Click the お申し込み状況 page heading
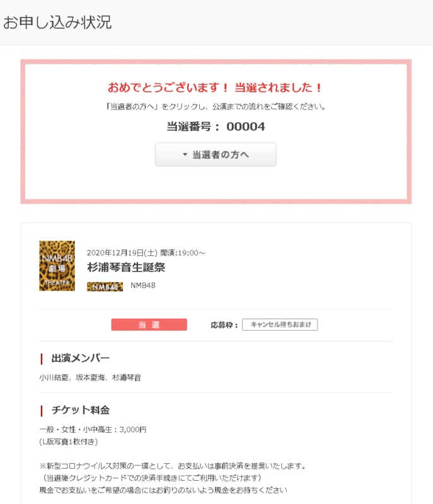433x504 pixels. (57, 23)
